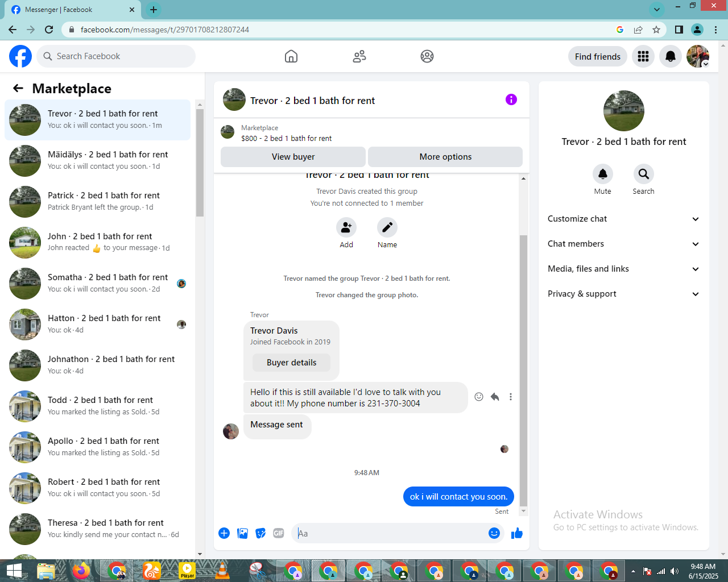Screen dimensions: 728x582
Task: Open the Mäidälys conversation
Action: (x=97, y=161)
